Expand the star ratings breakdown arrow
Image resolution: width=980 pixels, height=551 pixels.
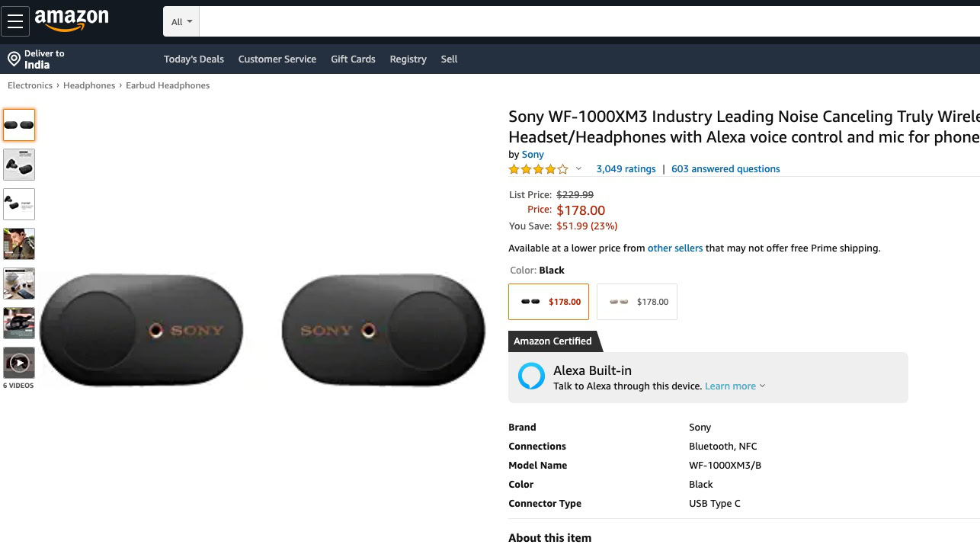coord(578,169)
